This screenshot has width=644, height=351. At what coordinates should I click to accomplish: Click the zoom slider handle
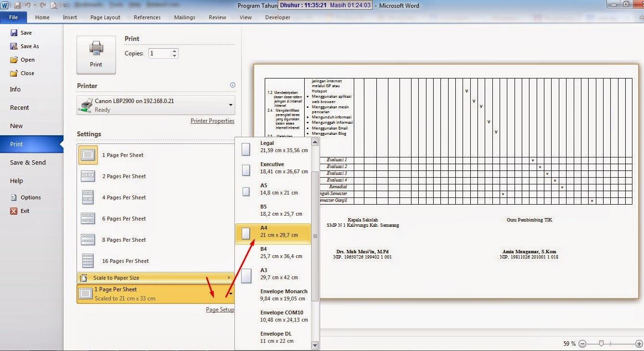point(601,344)
